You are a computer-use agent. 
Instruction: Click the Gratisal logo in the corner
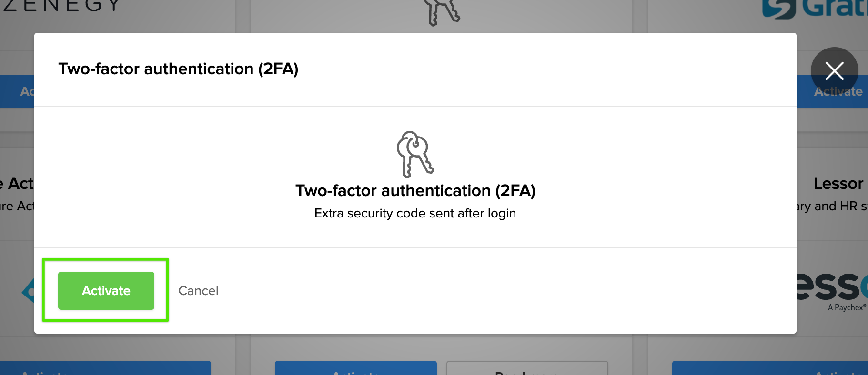tap(815, 9)
